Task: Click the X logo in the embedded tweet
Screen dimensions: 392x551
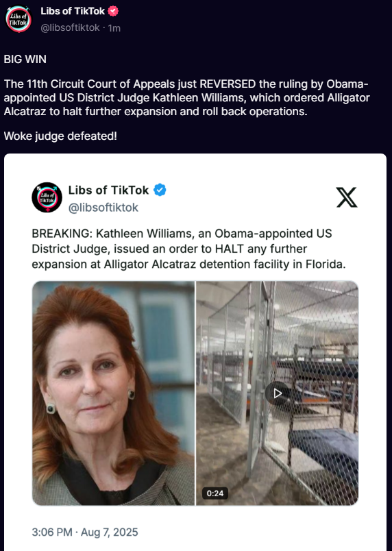Action: pos(346,197)
